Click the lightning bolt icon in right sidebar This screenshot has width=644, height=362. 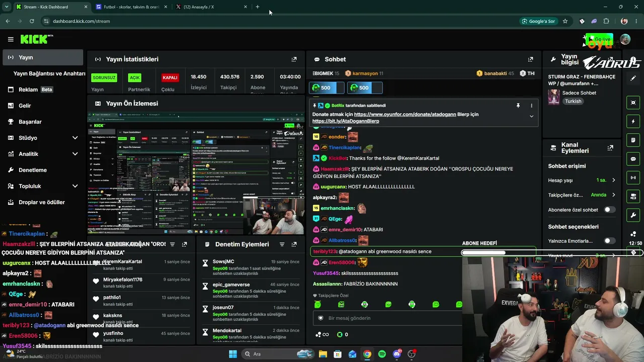coord(633,121)
